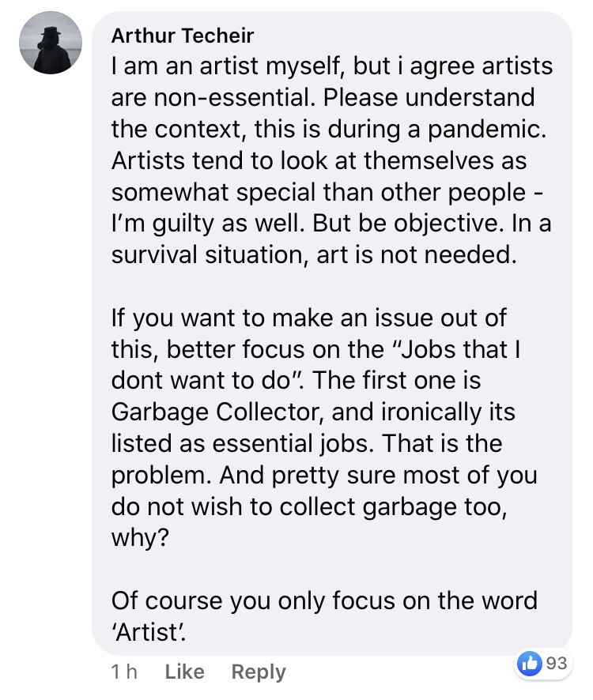This screenshot has width=593, height=700.
Task: Click the Arthur Techeir name link
Action: pyautogui.click(x=183, y=36)
